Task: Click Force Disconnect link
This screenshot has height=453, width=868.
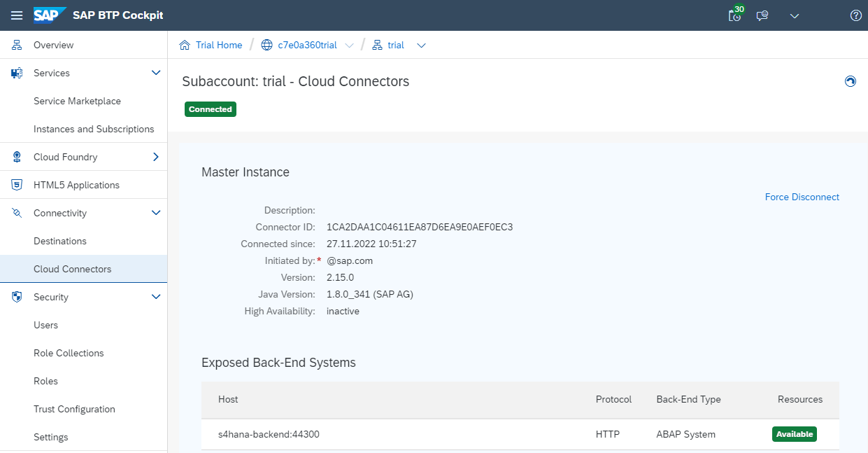Action: pyautogui.click(x=802, y=197)
